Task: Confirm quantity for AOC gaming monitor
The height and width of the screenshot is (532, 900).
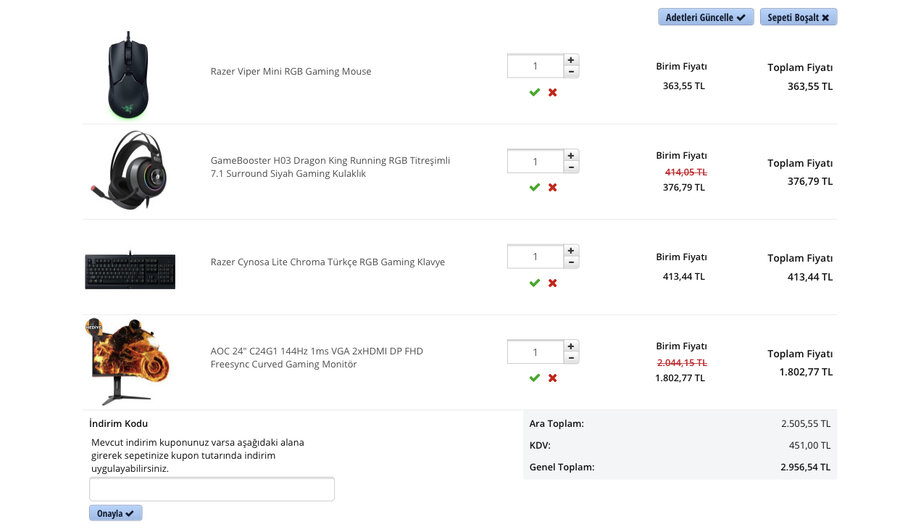Action: point(534,378)
